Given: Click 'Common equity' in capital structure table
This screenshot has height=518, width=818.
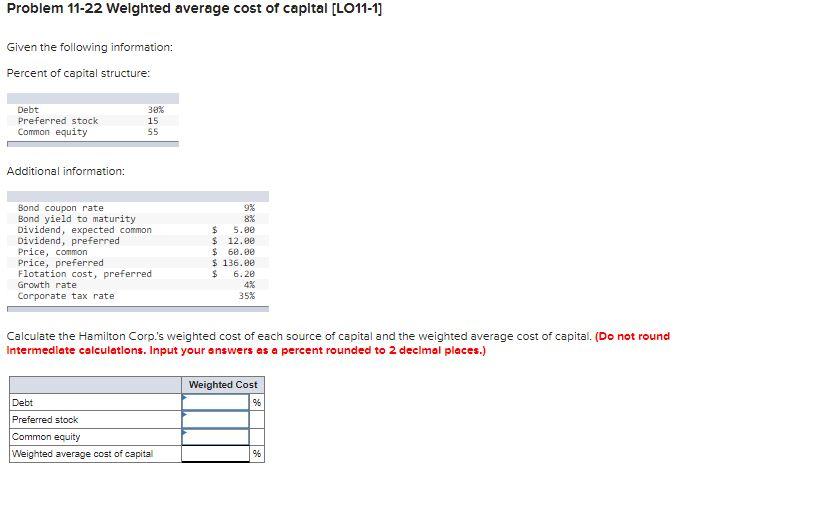Looking at the screenshot, I should coord(52,132).
